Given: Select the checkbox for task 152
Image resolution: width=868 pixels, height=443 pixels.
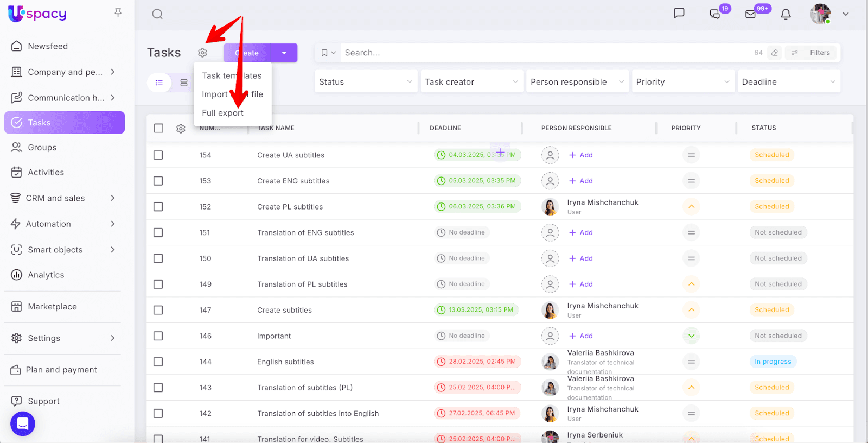Looking at the screenshot, I should pos(158,207).
